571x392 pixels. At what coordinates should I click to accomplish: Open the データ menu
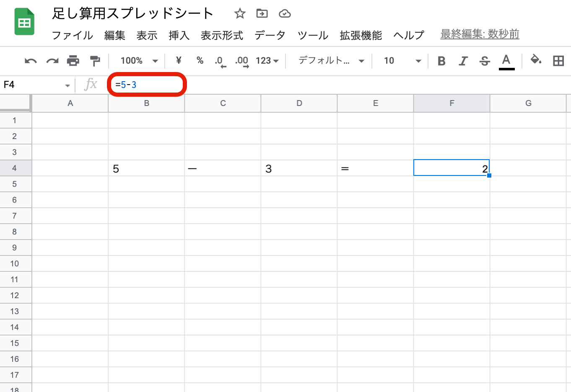tap(270, 35)
